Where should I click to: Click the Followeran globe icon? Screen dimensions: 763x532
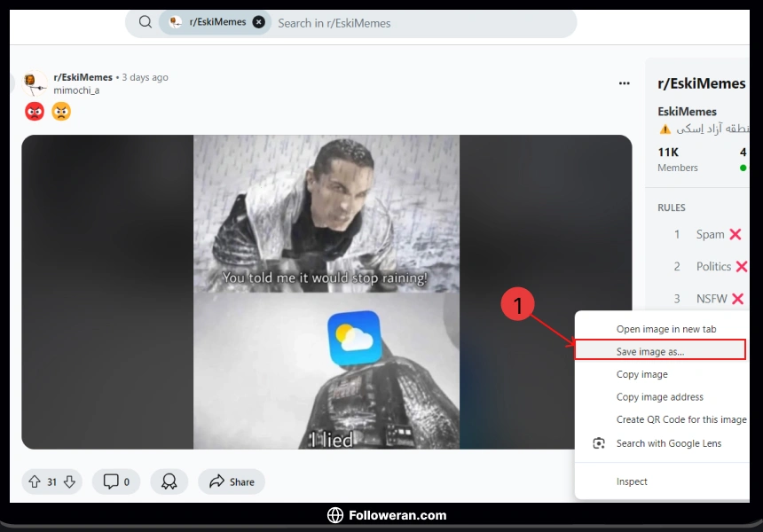(x=335, y=515)
